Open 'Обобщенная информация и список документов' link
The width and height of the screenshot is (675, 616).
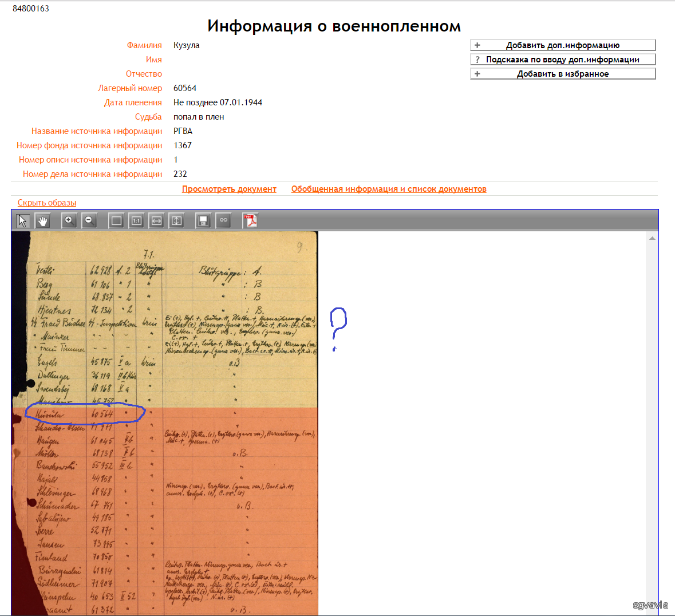pyautogui.click(x=389, y=189)
